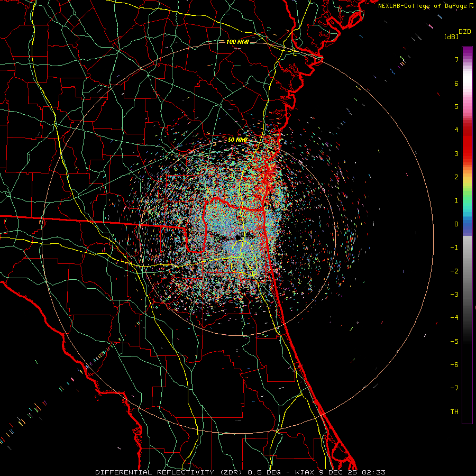Select the 5 tick label on the color scale
The height and width of the screenshot is (476, 476).
click(456, 106)
